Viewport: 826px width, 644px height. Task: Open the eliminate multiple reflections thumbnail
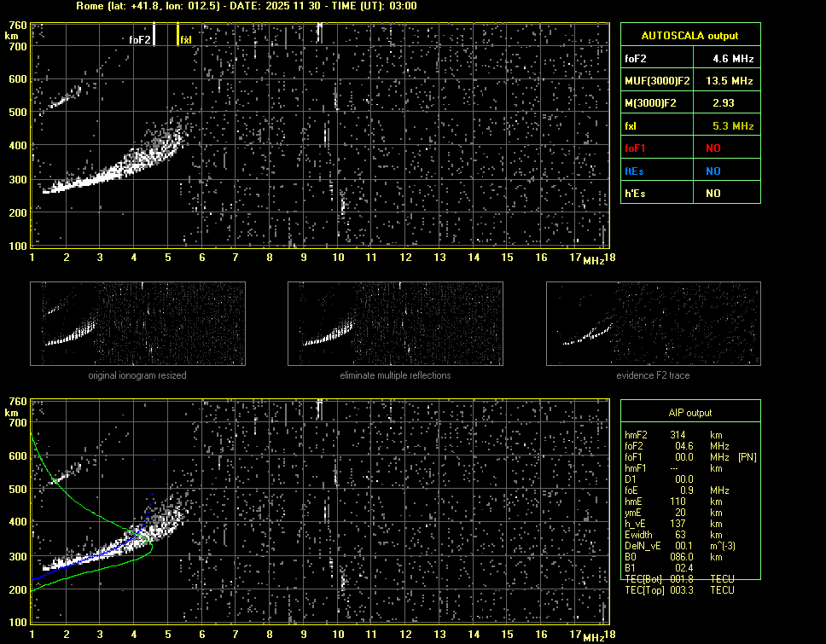(x=395, y=323)
